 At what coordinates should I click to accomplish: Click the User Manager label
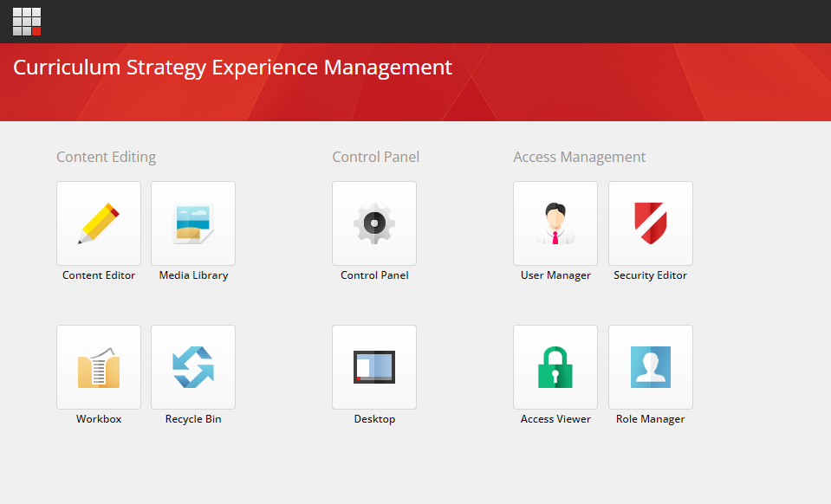pyautogui.click(x=555, y=275)
